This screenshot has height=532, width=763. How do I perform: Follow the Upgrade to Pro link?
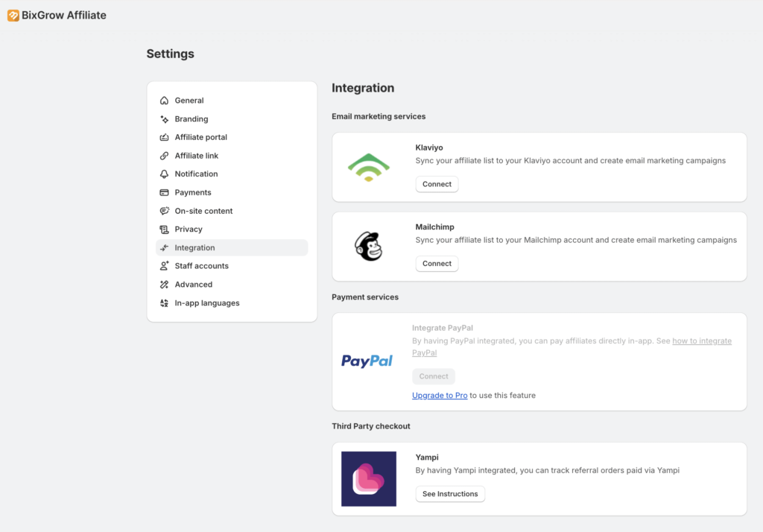[x=440, y=395]
